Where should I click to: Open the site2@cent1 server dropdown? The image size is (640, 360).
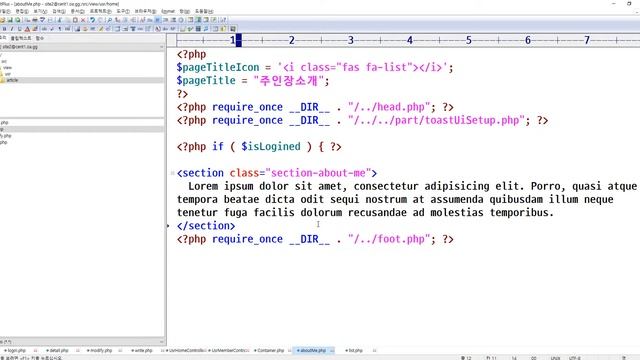coord(82,47)
